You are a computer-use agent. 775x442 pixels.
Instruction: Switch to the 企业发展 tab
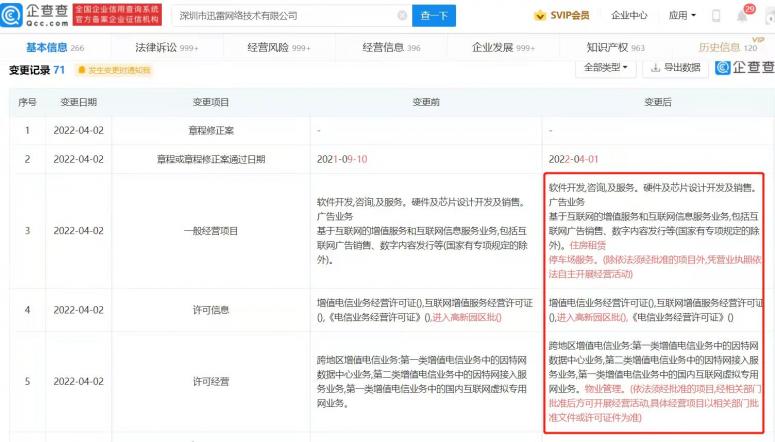pos(503,47)
